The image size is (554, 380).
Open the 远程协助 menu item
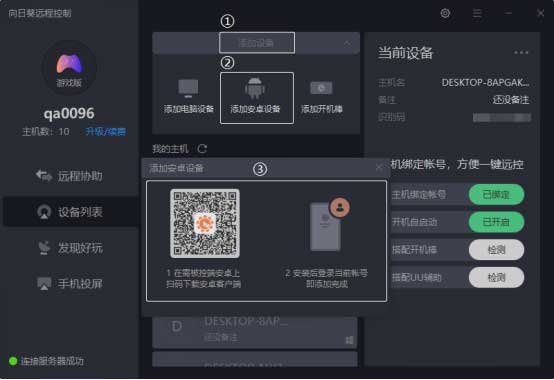[x=69, y=176]
